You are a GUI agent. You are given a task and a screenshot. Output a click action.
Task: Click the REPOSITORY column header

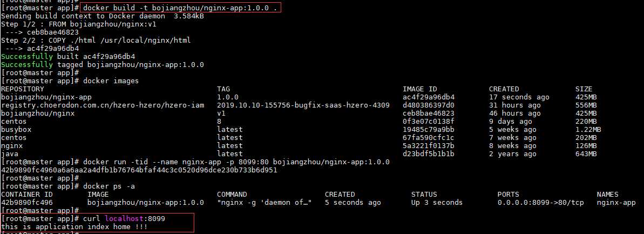coord(23,89)
